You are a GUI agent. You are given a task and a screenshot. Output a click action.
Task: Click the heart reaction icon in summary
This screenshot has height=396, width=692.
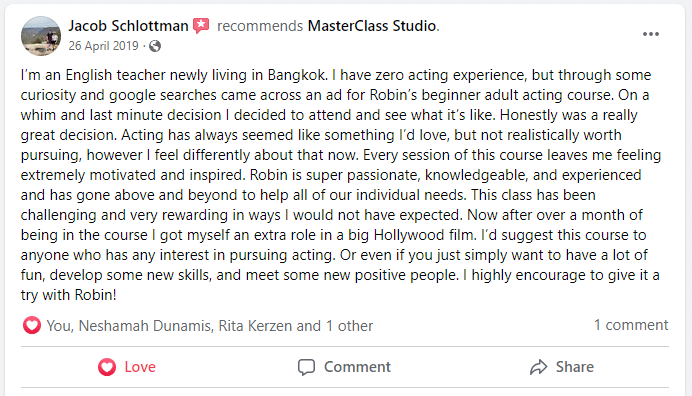click(x=32, y=326)
